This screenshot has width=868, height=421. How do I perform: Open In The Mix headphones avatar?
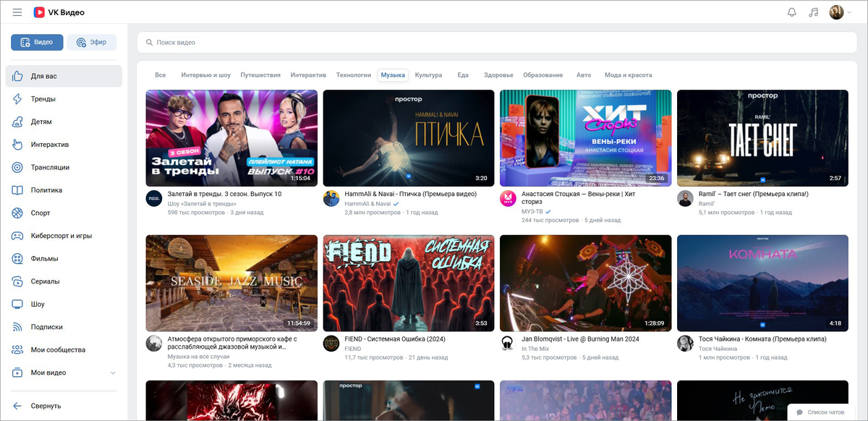click(x=509, y=344)
